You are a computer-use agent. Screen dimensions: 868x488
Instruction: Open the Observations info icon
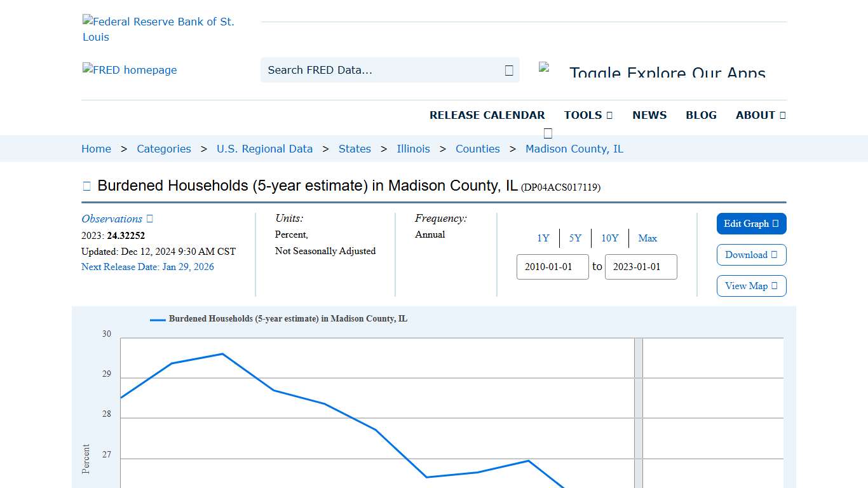click(x=149, y=219)
